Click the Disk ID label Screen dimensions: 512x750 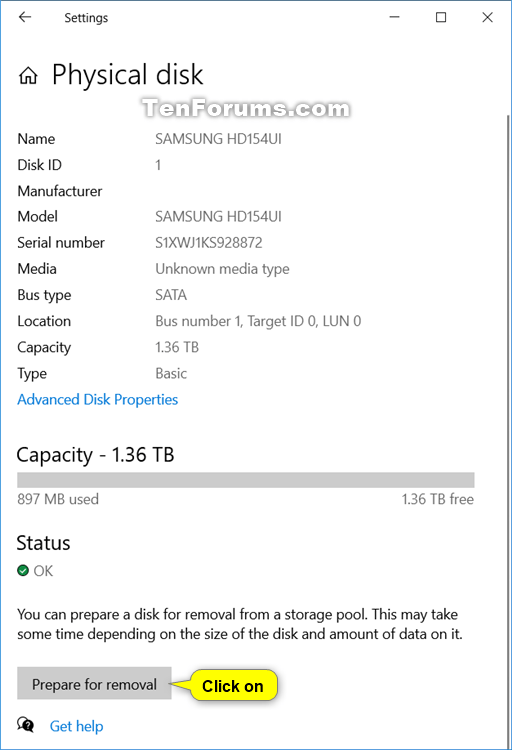tap(39, 165)
